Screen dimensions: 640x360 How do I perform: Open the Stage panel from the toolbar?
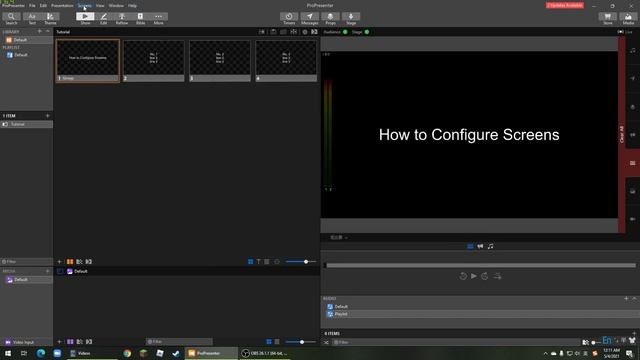[351, 18]
